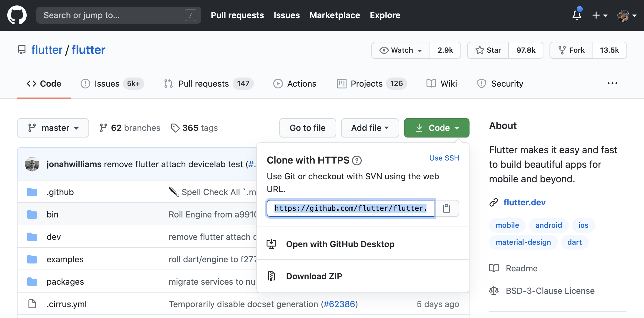Open the .github folder
Viewport: 644px width, 318px height.
point(60,192)
